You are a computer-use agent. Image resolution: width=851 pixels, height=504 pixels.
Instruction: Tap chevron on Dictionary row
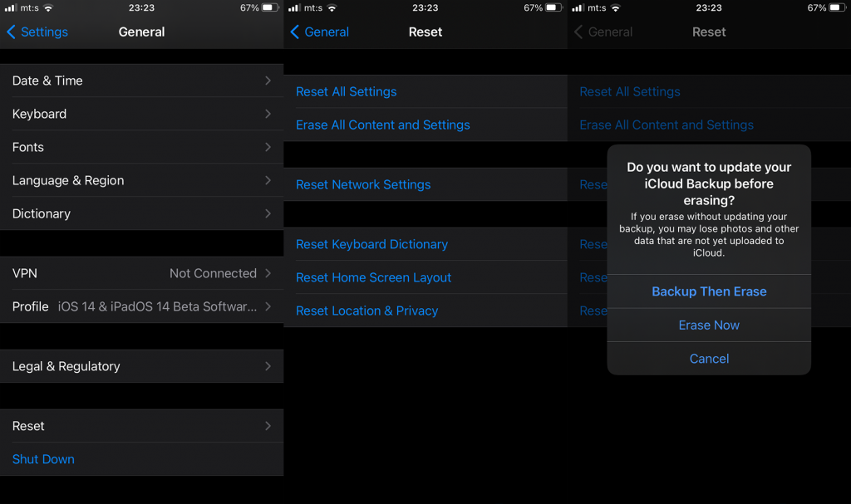[x=268, y=213]
